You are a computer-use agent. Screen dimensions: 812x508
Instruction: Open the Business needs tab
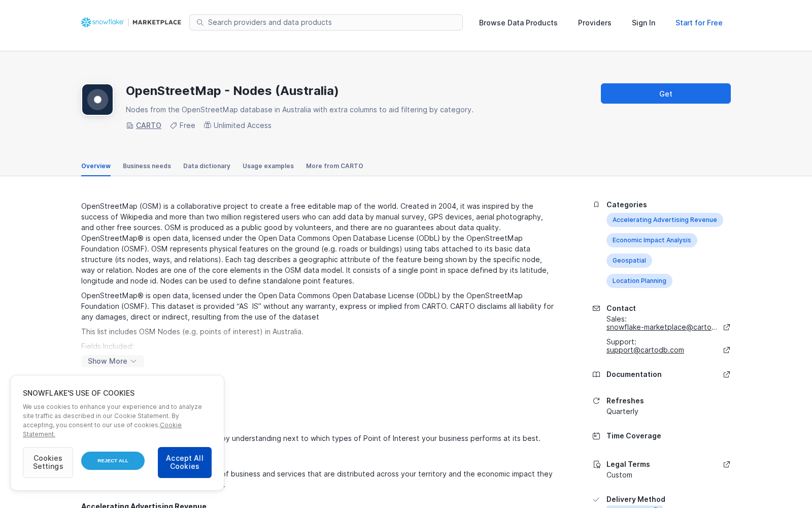[x=147, y=166]
